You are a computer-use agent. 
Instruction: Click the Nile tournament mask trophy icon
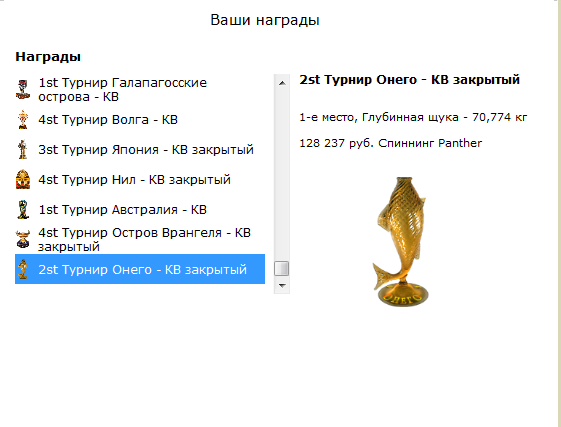(x=23, y=179)
